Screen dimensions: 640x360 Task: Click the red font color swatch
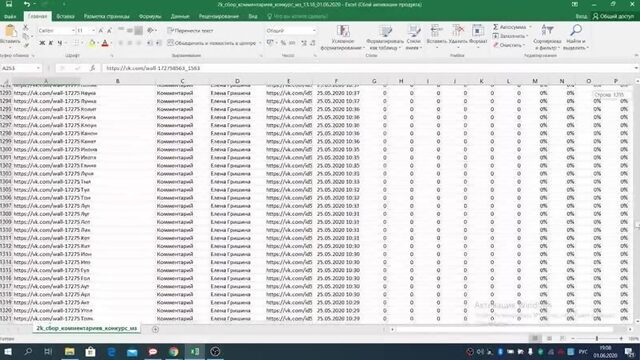tap(105, 43)
